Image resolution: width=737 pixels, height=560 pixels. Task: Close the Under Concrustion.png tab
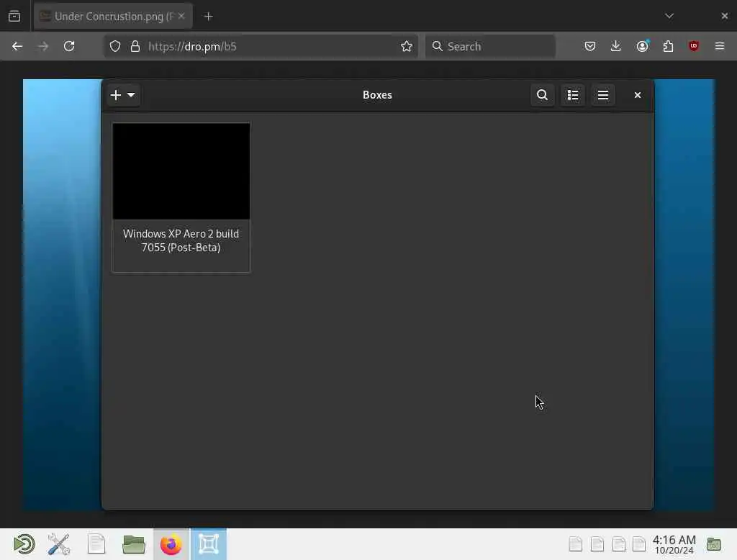[181, 16]
